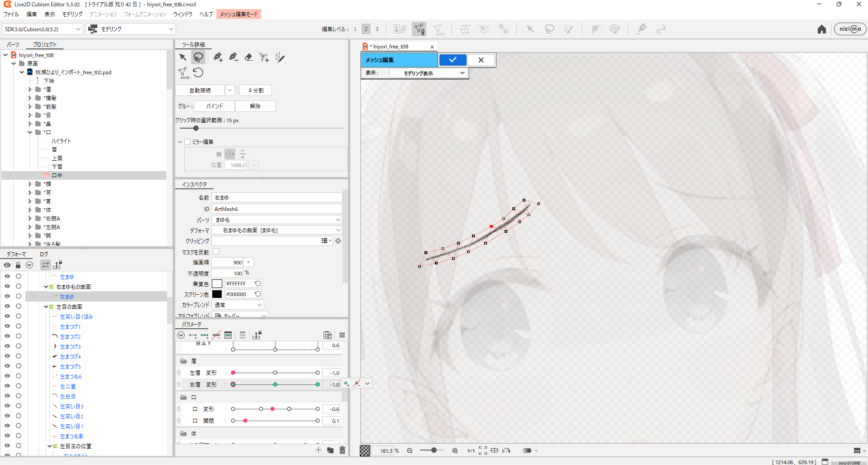Image resolution: width=868 pixels, height=465 pixels.
Task: Open the home screen icon
Action: [822, 29]
